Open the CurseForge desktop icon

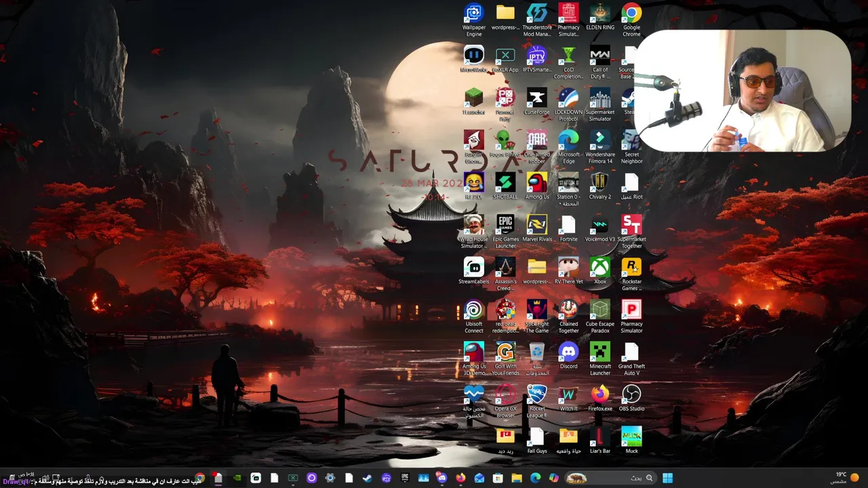pyautogui.click(x=537, y=102)
